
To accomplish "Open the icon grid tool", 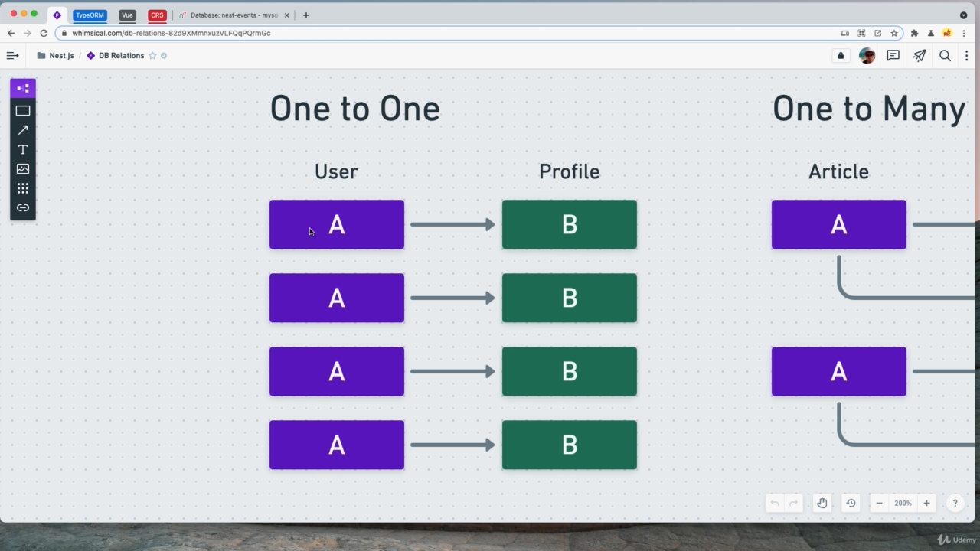I will click(23, 188).
